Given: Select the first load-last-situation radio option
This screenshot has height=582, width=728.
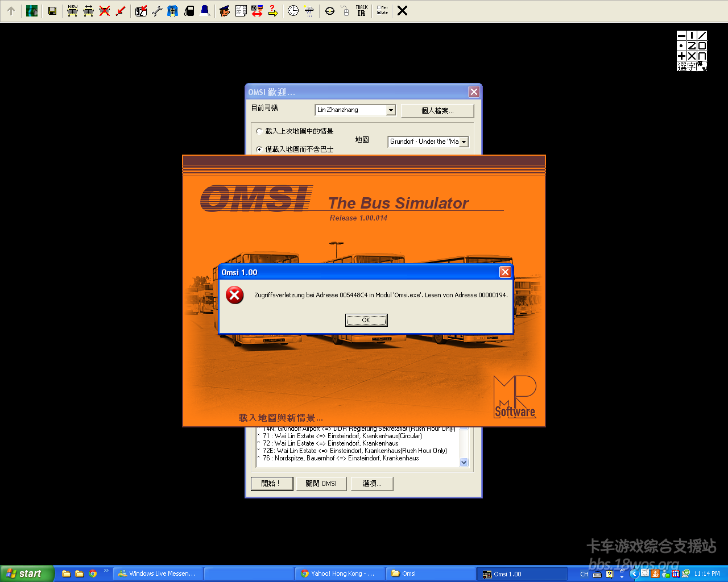Looking at the screenshot, I should click(259, 131).
